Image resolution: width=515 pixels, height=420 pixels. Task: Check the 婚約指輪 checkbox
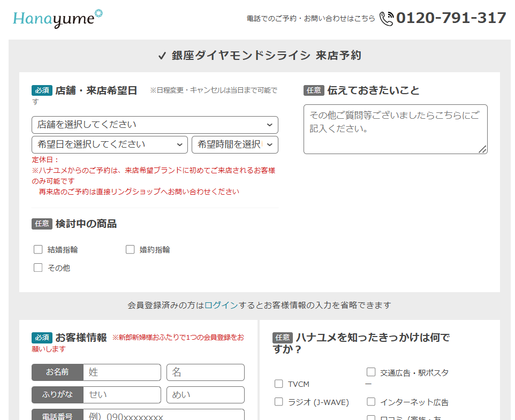coord(130,249)
